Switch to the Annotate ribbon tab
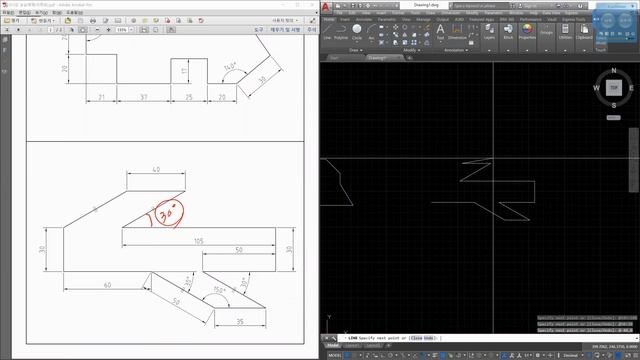 pos(364,19)
